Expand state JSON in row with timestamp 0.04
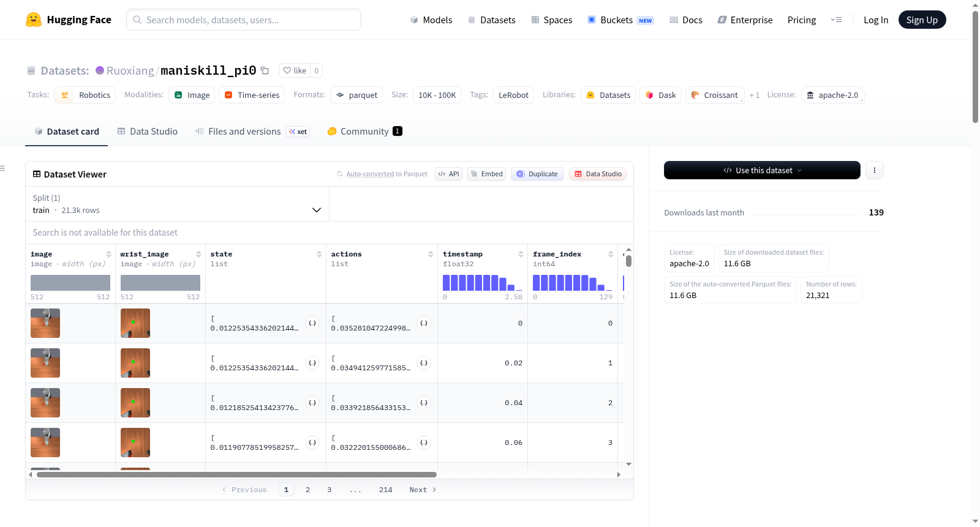The image size is (980, 527). [312, 403]
